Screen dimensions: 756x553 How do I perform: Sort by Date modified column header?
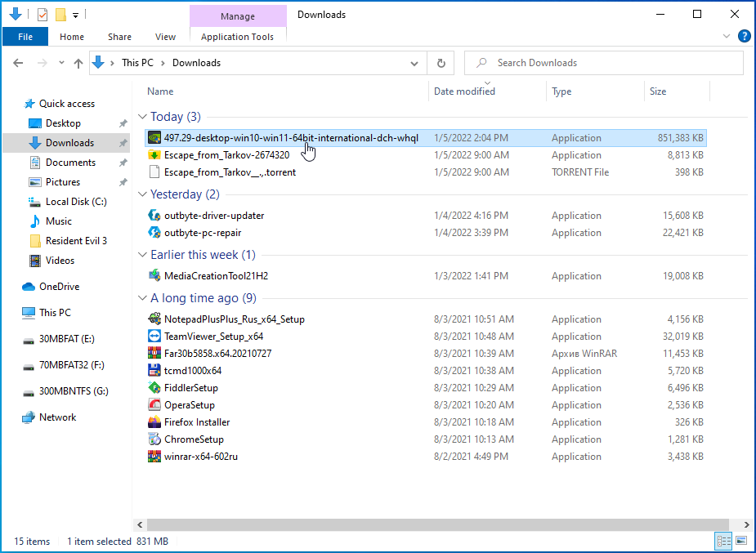[464, 91]
